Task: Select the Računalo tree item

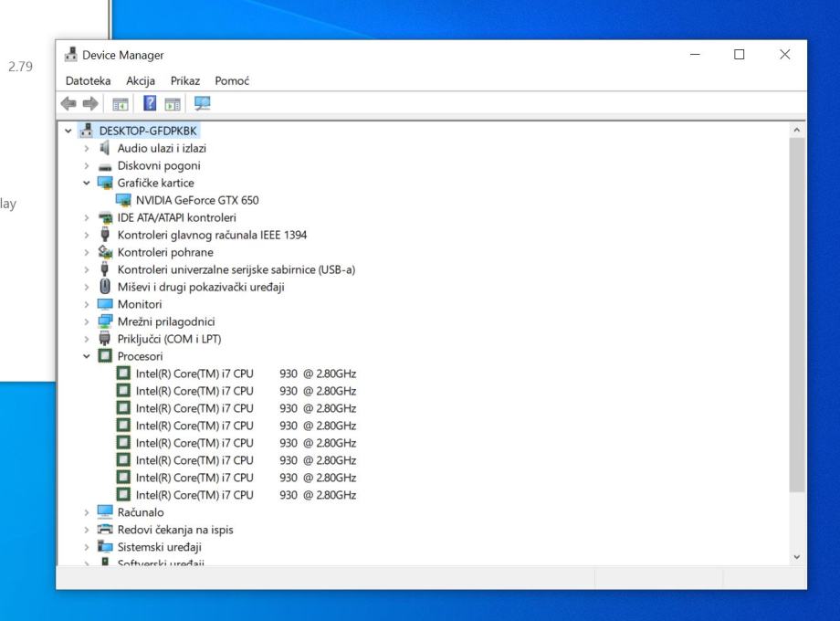Action: 141,512
